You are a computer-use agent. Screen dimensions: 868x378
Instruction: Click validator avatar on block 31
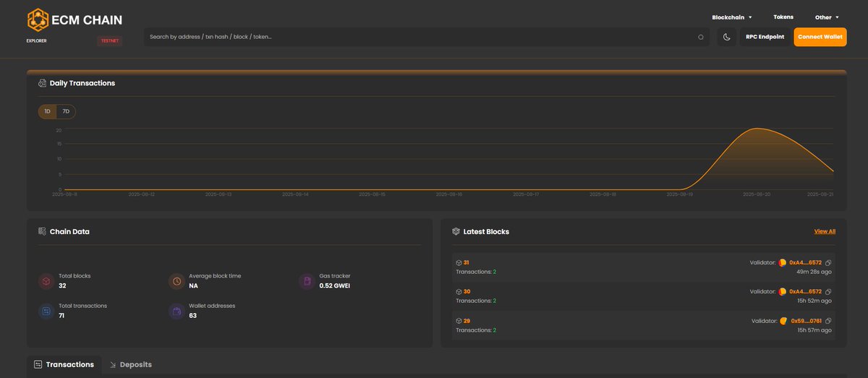pos(783,262)
